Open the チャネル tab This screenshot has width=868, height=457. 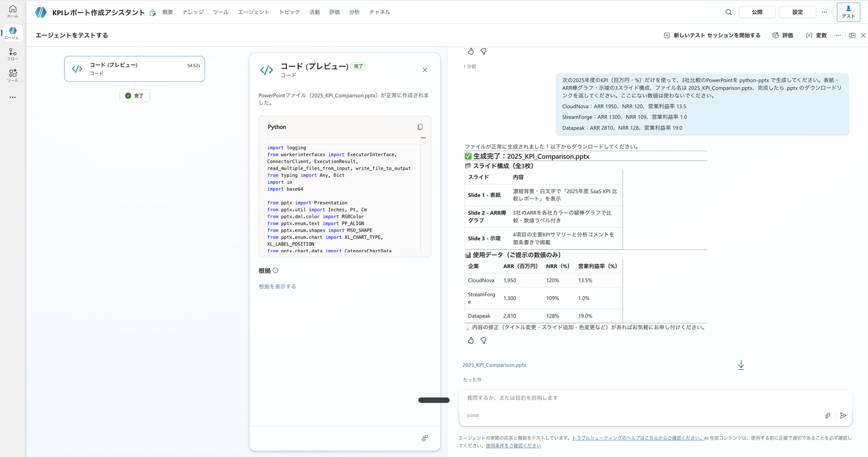click(380, 12)
